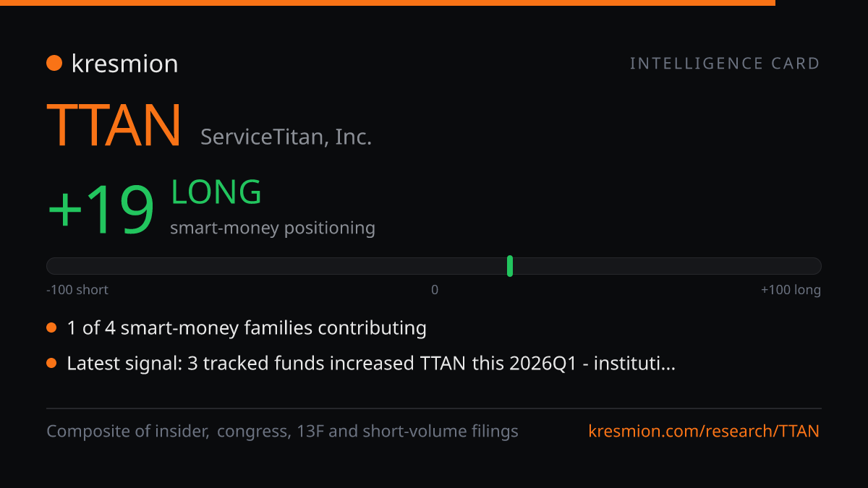
Task: Click the green LONG label
Action: tap(216, 192)
